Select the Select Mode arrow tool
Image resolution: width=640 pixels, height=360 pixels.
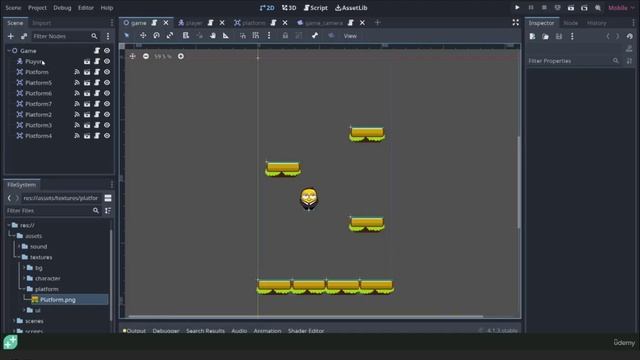click(x=127, y=36)
